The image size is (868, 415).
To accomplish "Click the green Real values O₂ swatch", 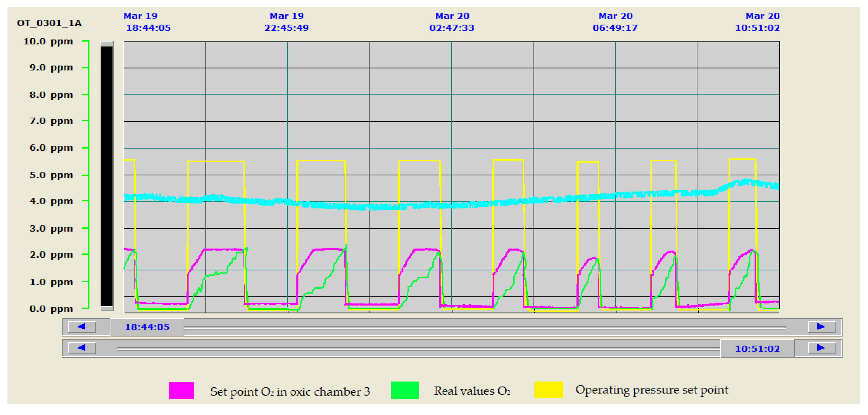I will [405, 390].
